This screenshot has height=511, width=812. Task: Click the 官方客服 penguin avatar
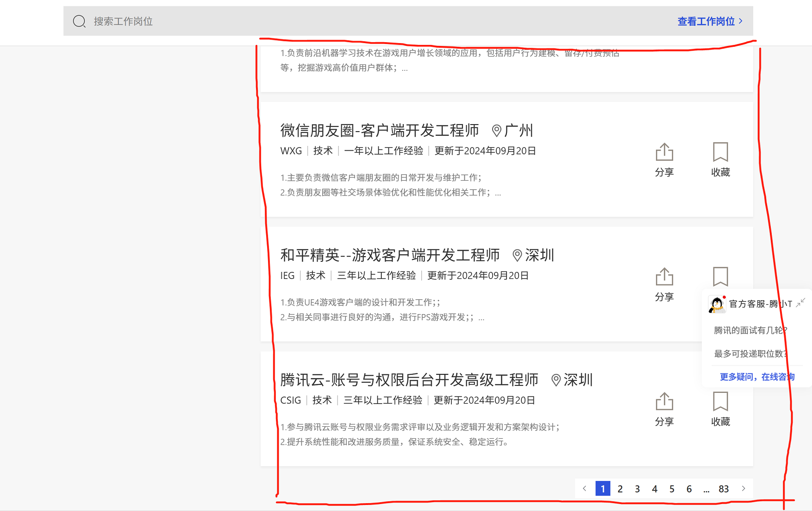click(717, 304)
